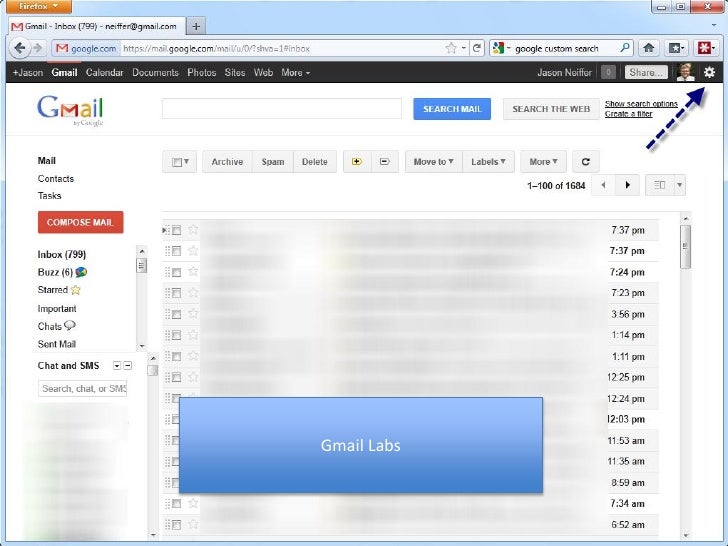
Task: Click the Buzz colorful icon
Action: [81, 272]
